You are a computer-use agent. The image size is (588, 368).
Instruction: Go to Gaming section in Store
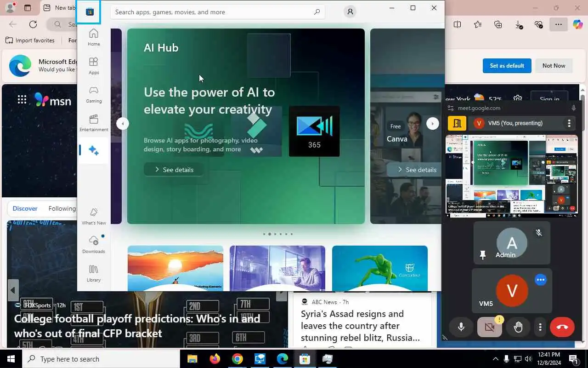click(94, 94)
